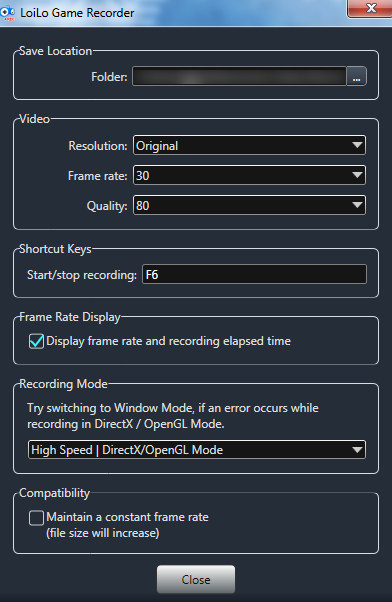This screenshot has width=392, height=602.
Task: Click the 'Start/stop recording:' label
Action: (82, 275)
